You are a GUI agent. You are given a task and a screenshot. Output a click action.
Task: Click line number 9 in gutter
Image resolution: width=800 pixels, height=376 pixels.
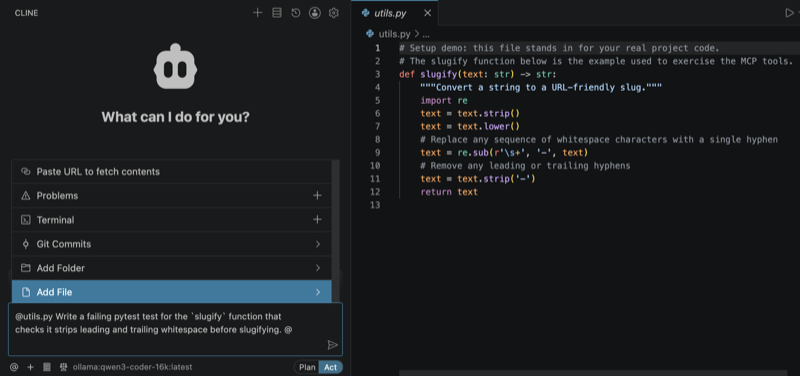(378, 153)
